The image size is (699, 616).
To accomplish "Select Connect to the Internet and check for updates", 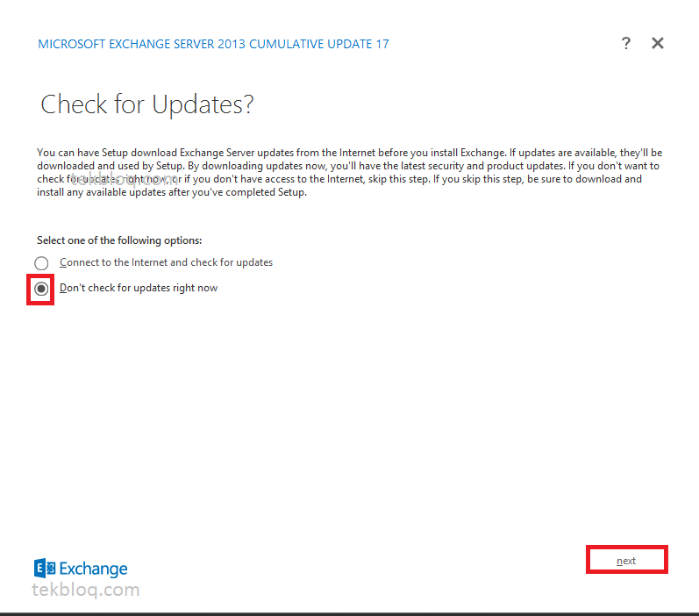I will pyautogui.click(x=41, y=263).
